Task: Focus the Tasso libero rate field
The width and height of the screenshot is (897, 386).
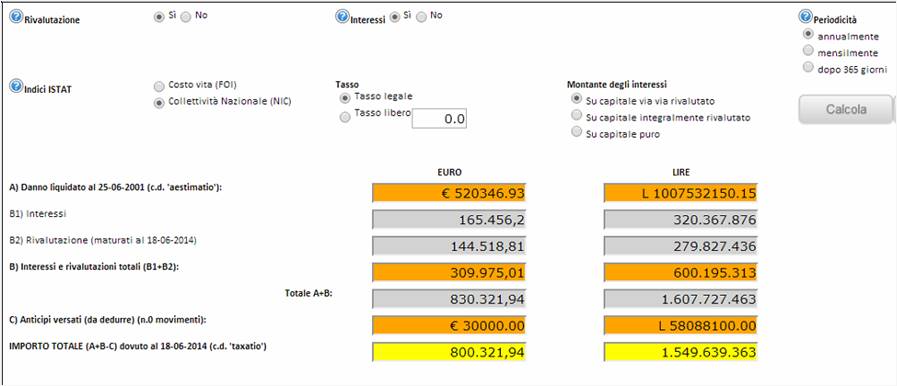Action: click(439, 118)
